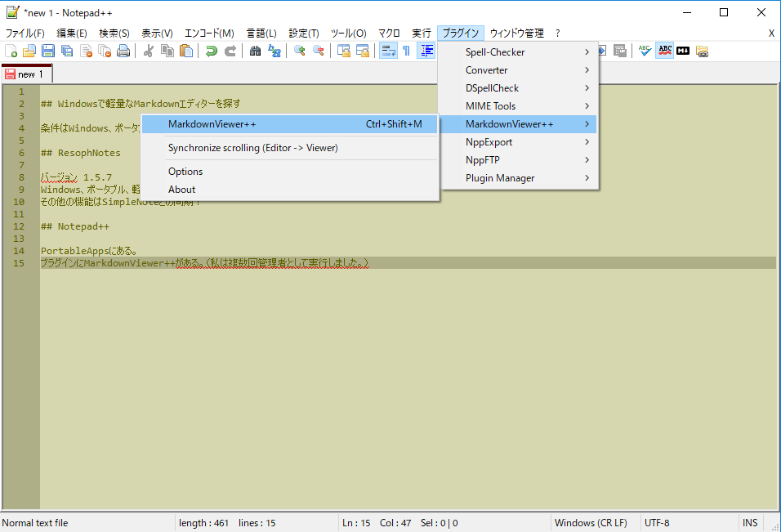
Task: Click the Open file folder icon
Action: pos(29,51)
